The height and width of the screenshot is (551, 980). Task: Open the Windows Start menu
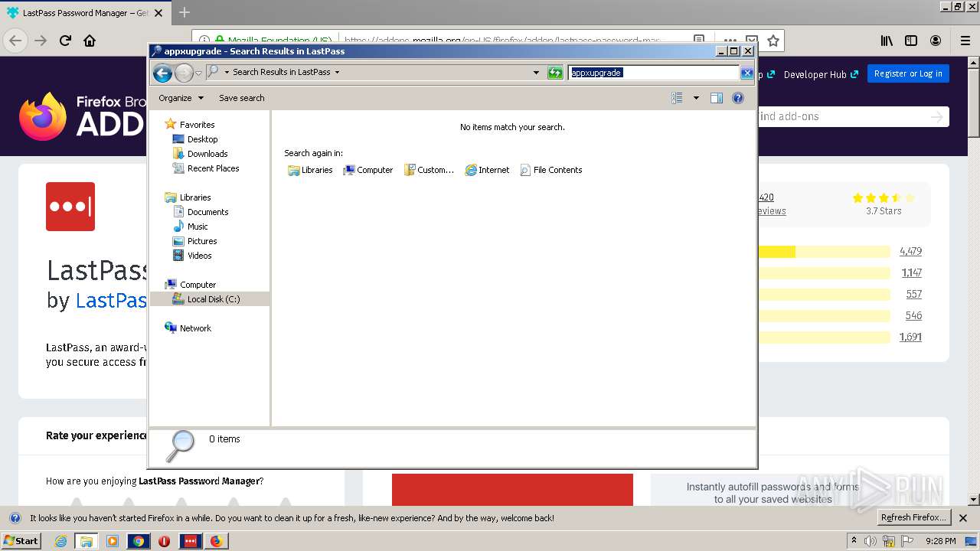[x=21, y=540]
